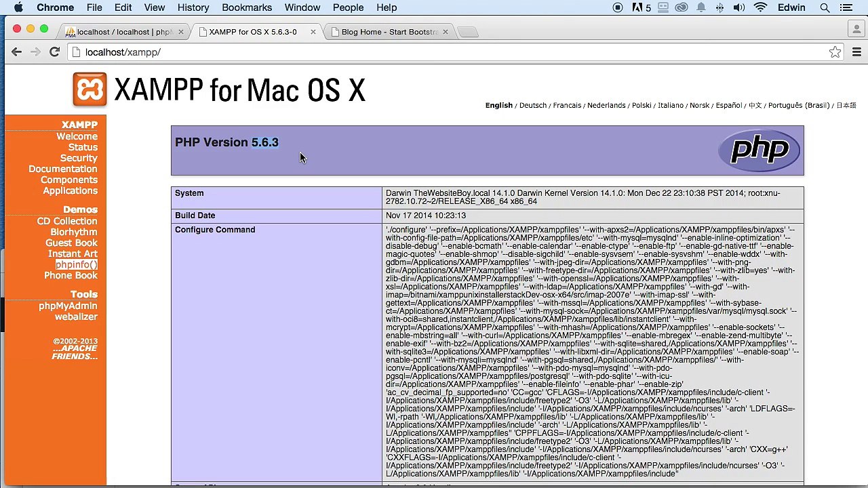Switch language to 日本語
The height and width of the screenshot is (488, 868).
(846, 105)
